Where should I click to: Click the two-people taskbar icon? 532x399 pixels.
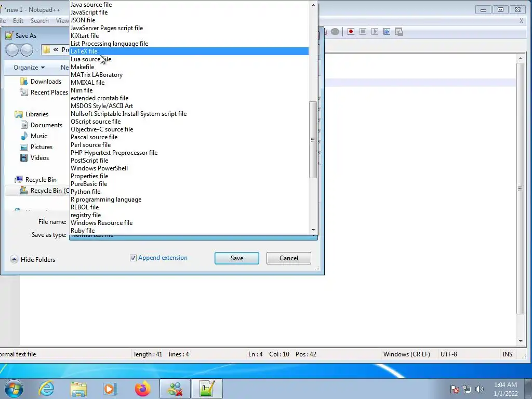(175, 389)
